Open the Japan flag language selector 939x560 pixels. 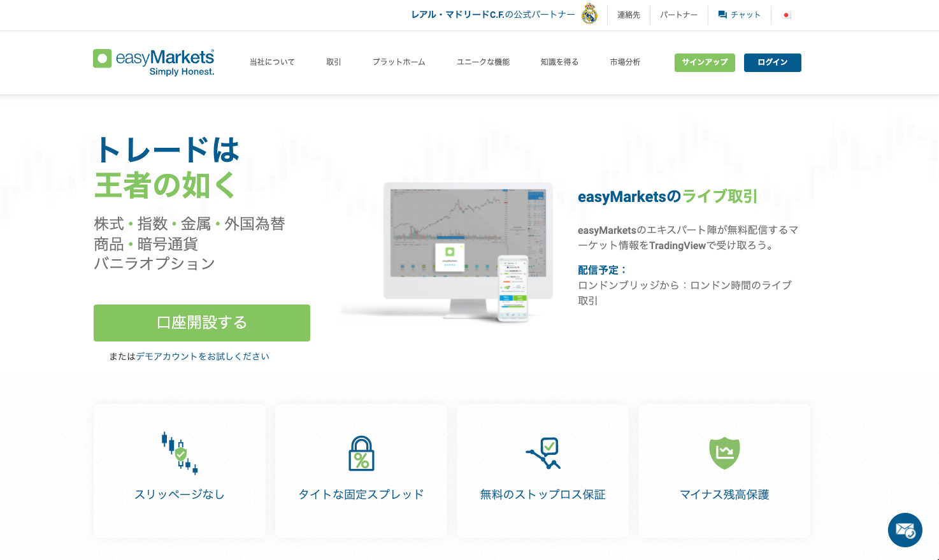click(786, 15)
